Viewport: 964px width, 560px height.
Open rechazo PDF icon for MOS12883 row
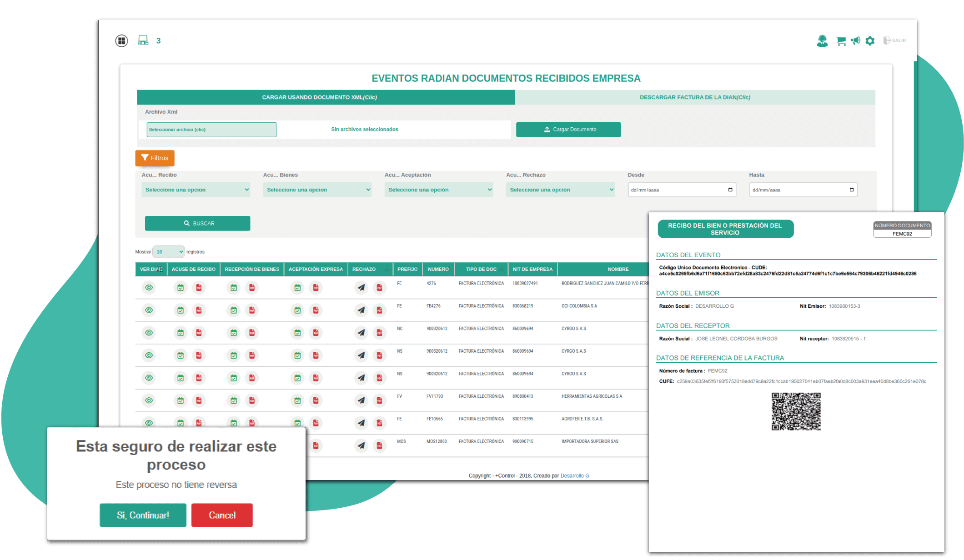[x=379, y=445]
